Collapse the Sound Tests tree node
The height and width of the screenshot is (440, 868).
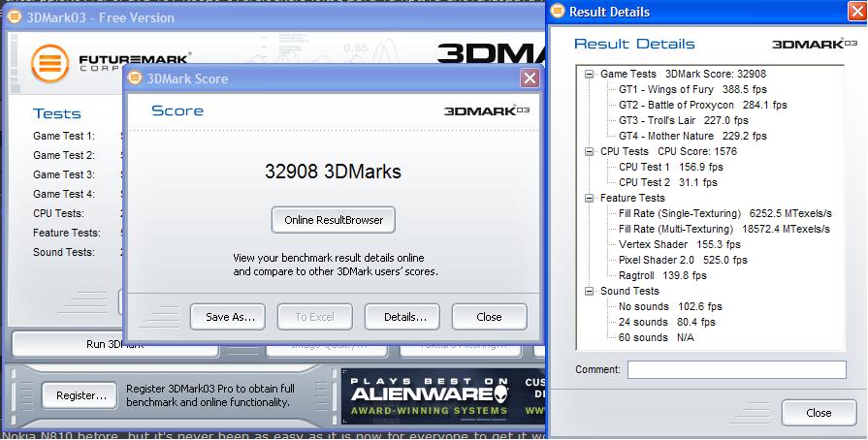(x=589, y=291)
